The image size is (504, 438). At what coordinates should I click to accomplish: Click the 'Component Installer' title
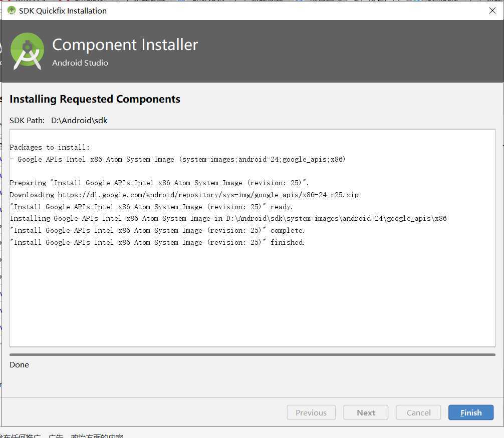coord(125,45)
